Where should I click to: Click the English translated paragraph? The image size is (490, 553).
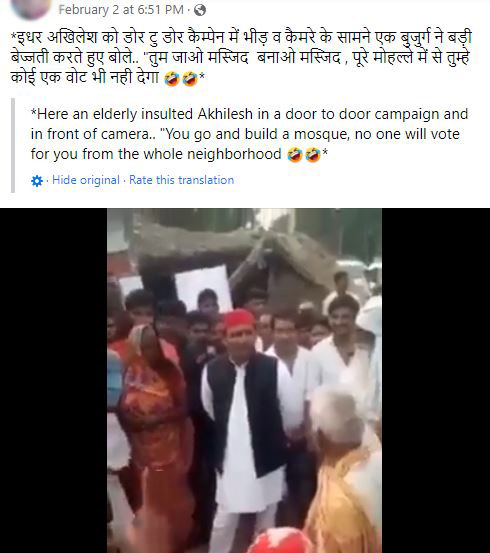point(249,134)
